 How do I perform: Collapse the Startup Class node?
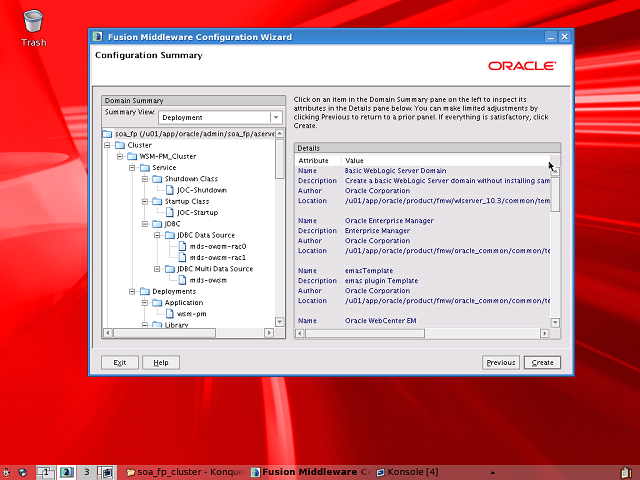(x=144, y=201)
